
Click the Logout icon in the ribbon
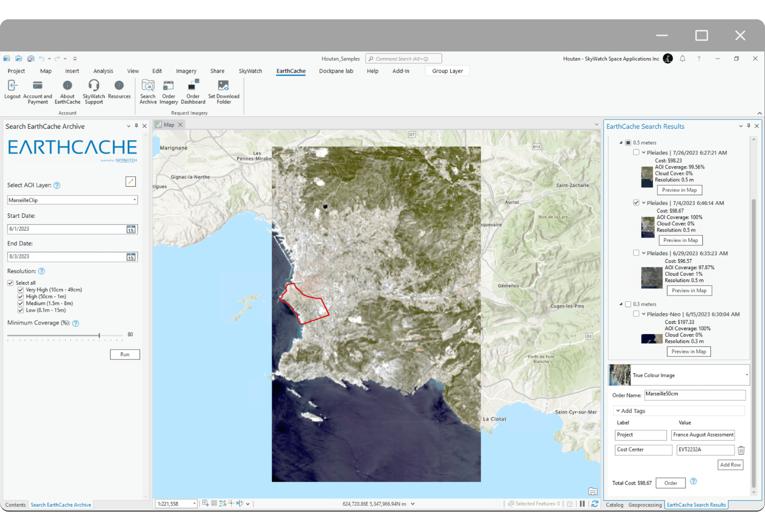pyautogui.click(x=12, y=86)
